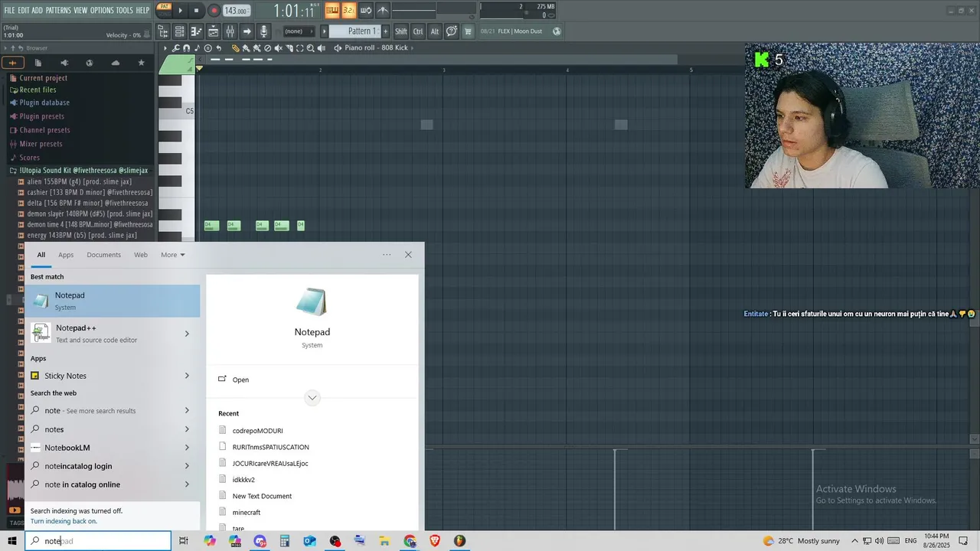Open the Piano roll view icon
This screenshot has height=551, width=980.
[197, 31]
